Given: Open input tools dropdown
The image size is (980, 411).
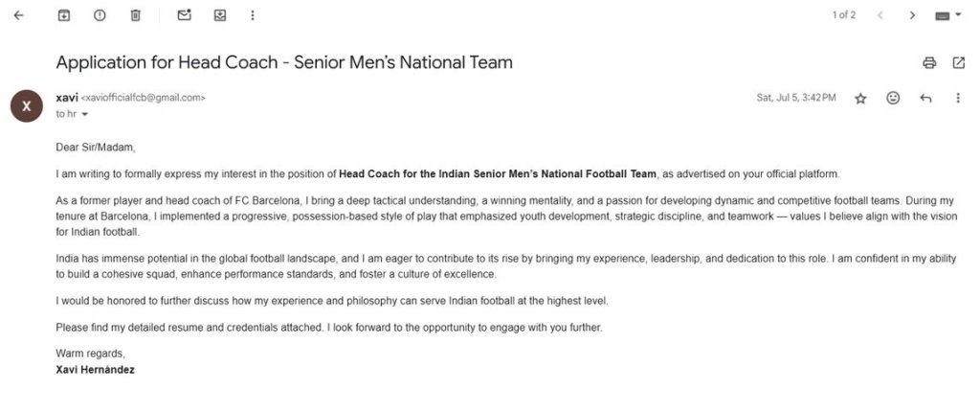Looking at the screenshot, I should pos(947,16).
